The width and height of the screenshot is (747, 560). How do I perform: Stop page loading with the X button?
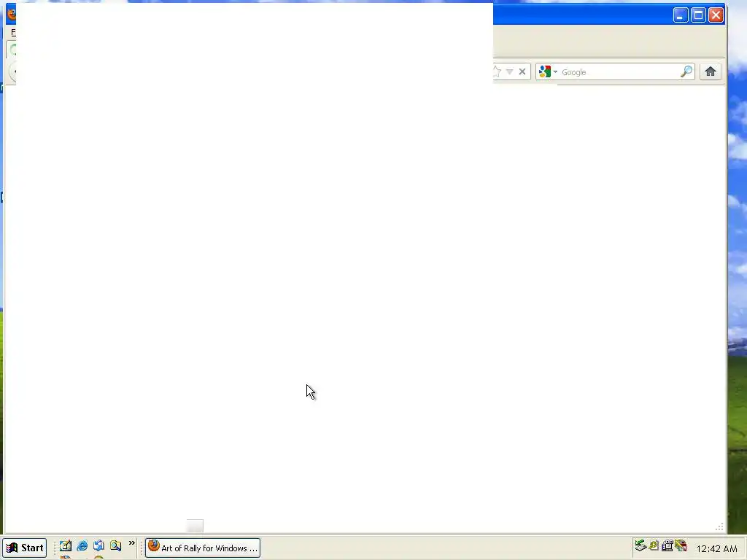pyautogui.click(x=522, y=72)
